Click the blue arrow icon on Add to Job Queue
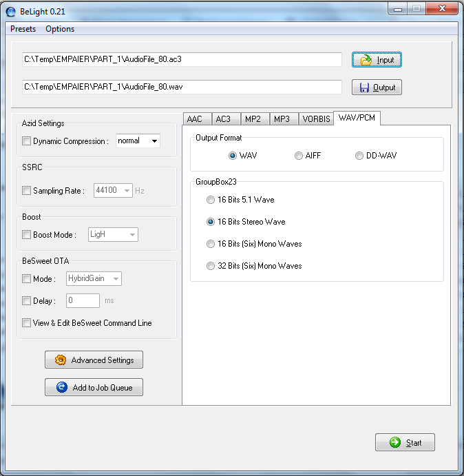 62,387
